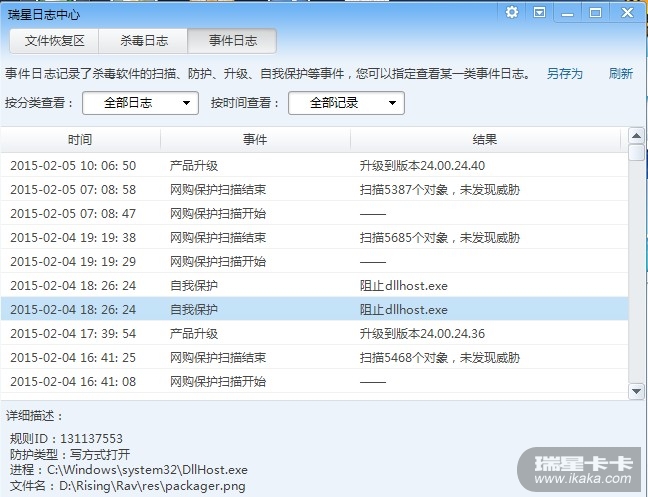Click 规则ID：131137553 detail line
Image resolution: width=648 pixels, height=497 pixels.
pos(66,438)
